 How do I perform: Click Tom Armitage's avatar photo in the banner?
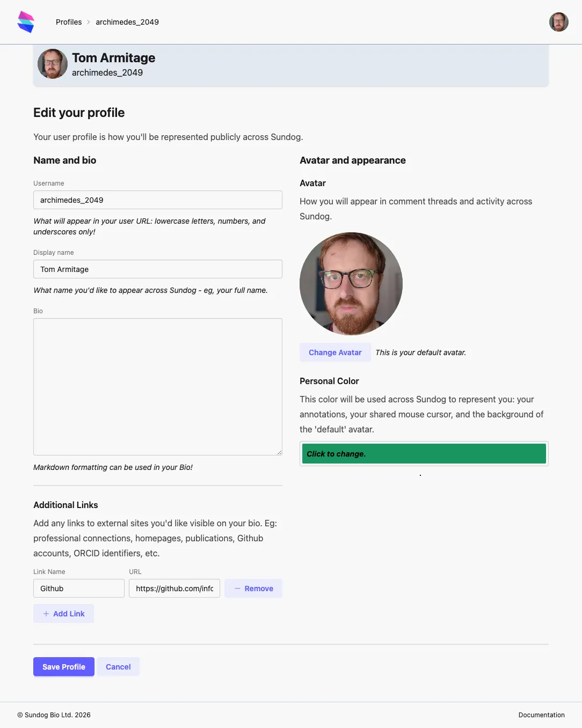tap(52, 64)
